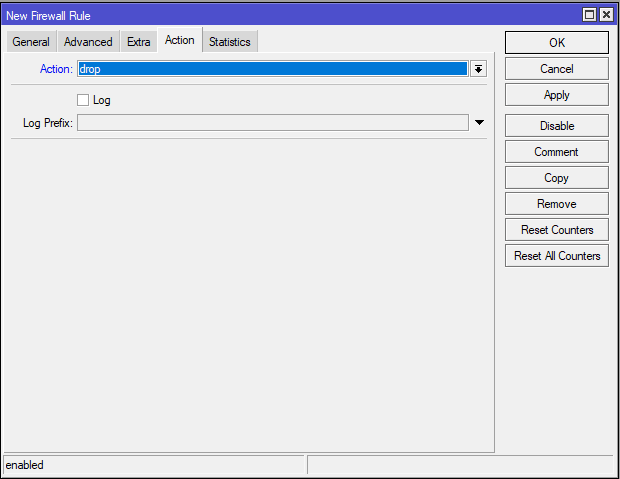Apply the firewall rule changes

(556, 95)
